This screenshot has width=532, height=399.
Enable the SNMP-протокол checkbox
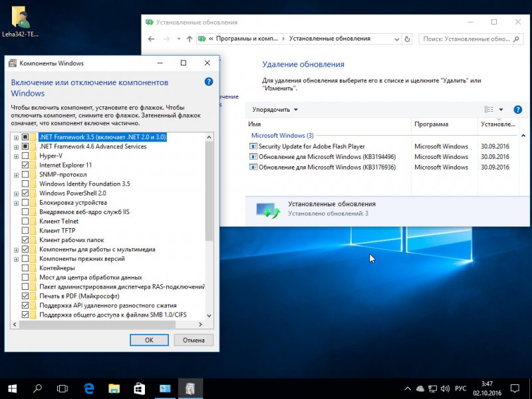click(25, 174)
